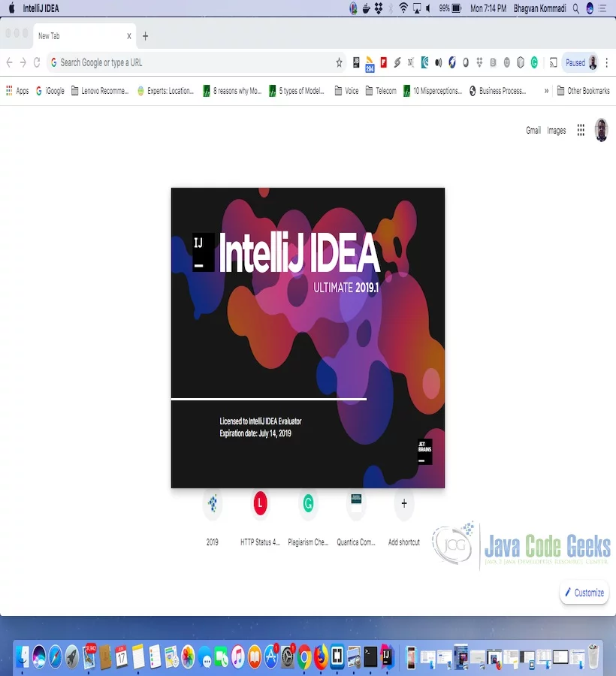Open a new tab with plus button
The image size is (616, 676).
click(x=145, y=36)
